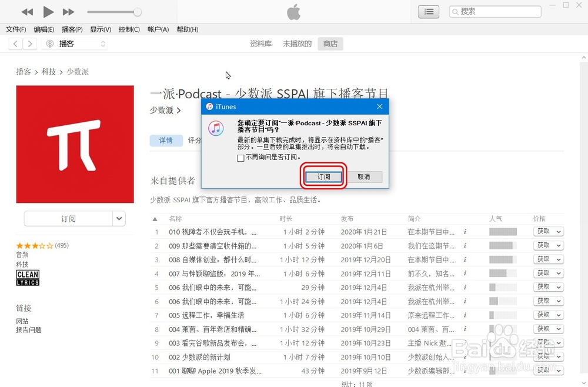Open the 播客(P) menu
The width and height of the screenshot is (588, 387).
point(72,29)
